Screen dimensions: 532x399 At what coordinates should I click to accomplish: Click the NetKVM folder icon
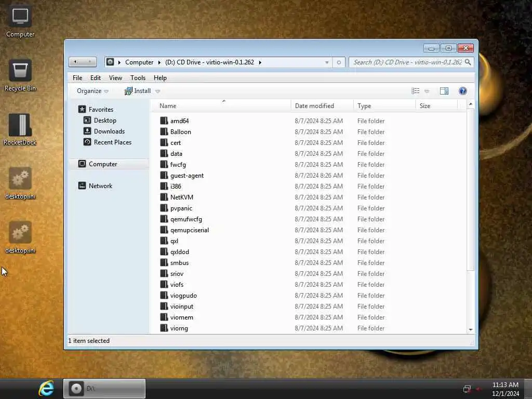(164, 197)
